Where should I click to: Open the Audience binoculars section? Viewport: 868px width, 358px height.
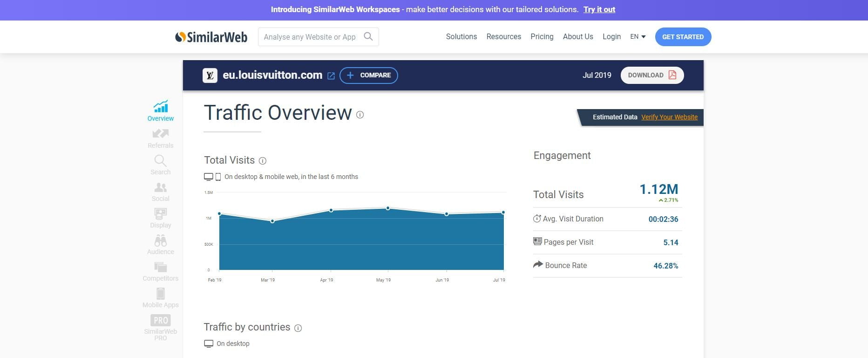click(x=161, y=245)
